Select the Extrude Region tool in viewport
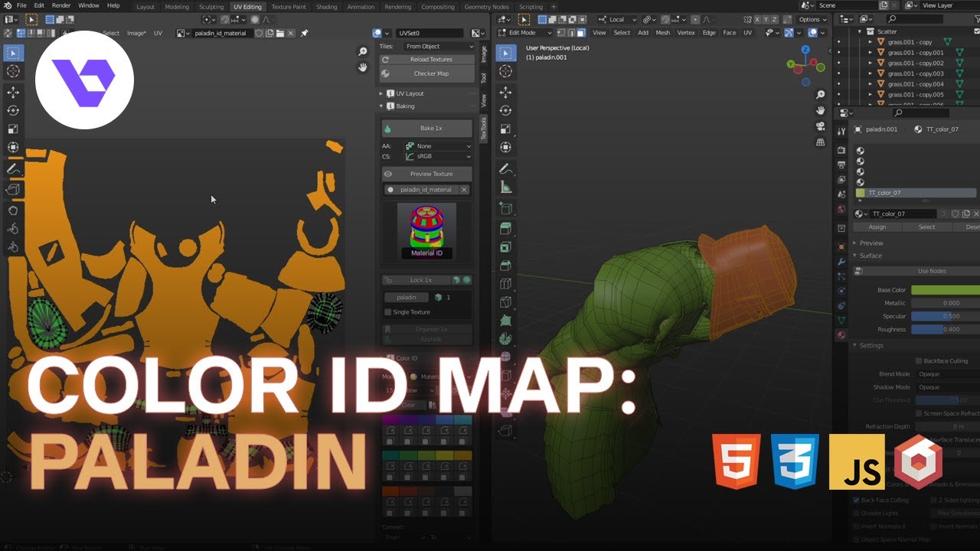 point(505,228)
